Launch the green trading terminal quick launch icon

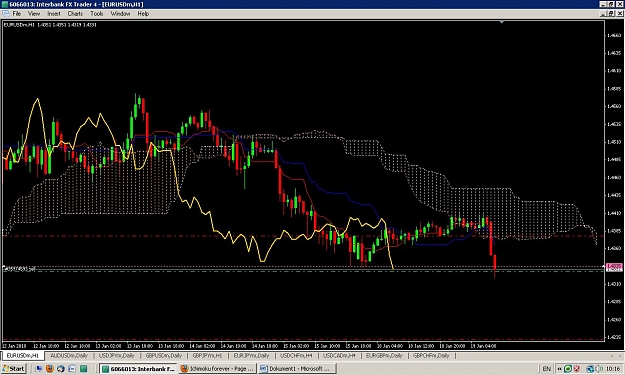(83, 369)
